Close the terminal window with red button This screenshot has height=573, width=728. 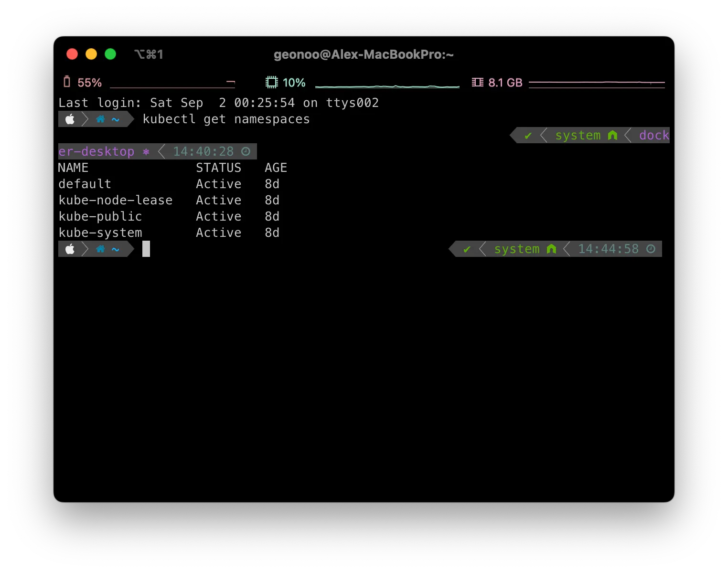pos(72,54)
